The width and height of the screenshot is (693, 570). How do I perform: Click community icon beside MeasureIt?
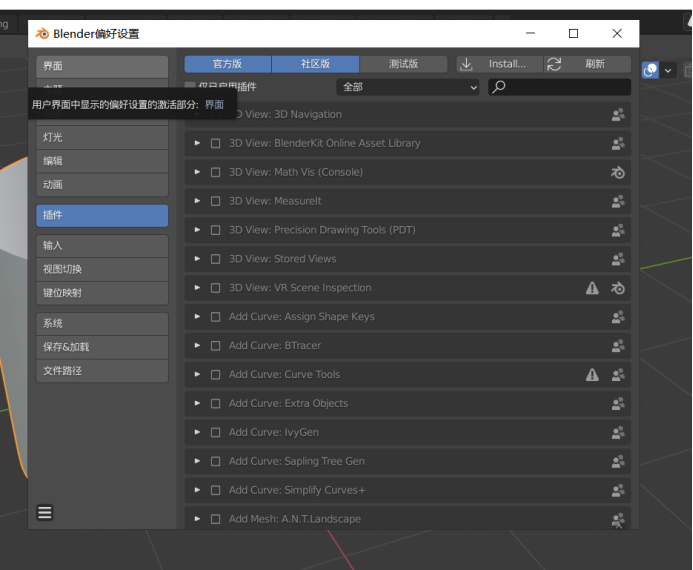[x=618, y=201]
